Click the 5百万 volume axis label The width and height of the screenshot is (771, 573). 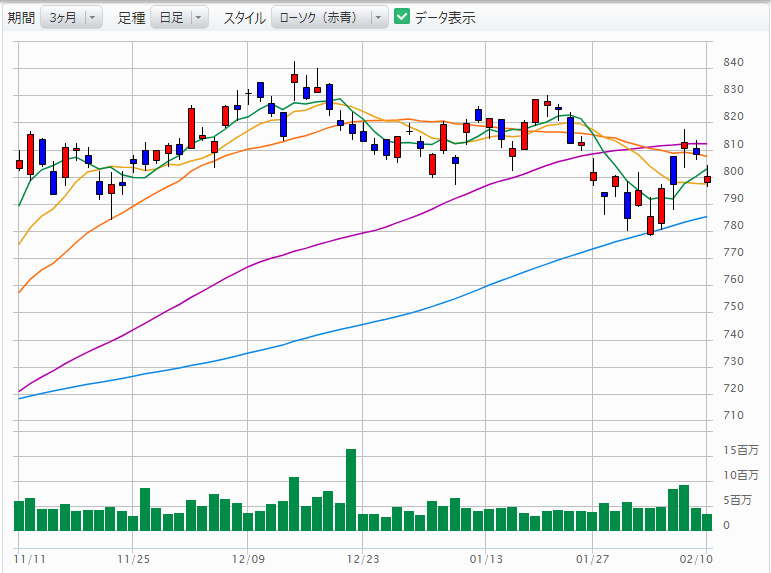coord(738,500)
